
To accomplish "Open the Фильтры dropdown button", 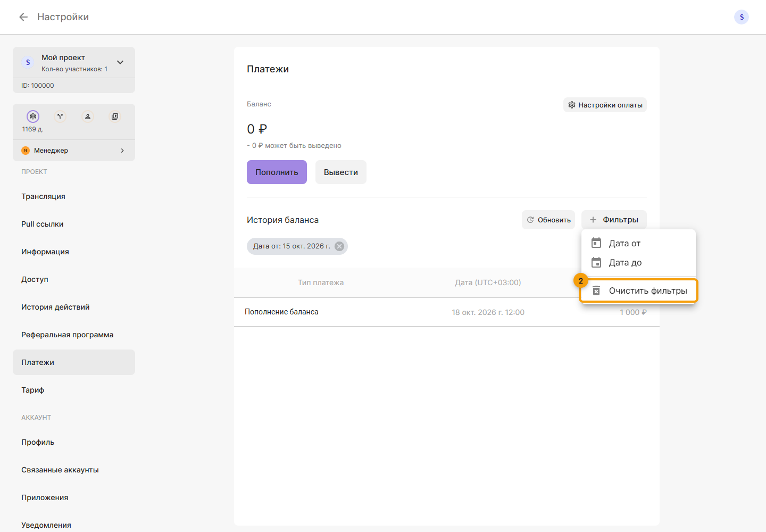I will pyautogui.click(x=614, y=220).
